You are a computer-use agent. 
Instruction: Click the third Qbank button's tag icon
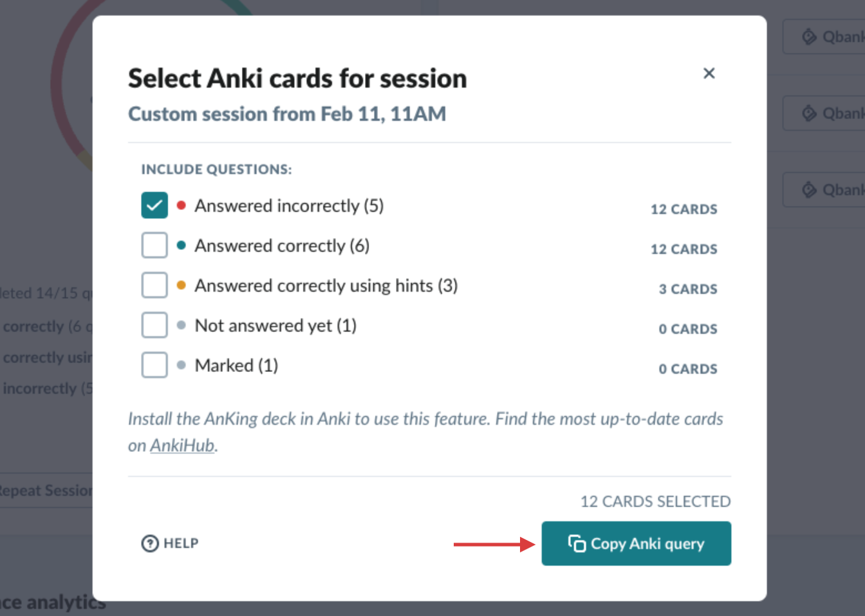coord(809,190)
